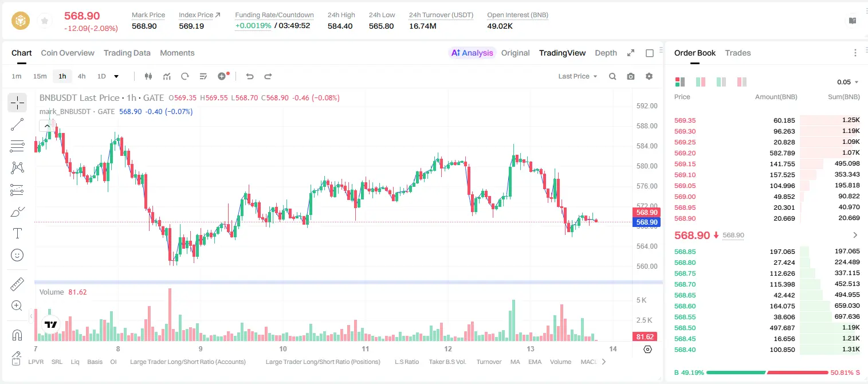Open the emoji sticker tool
Viewport: 868px width, 384px height.
point(17,255)
